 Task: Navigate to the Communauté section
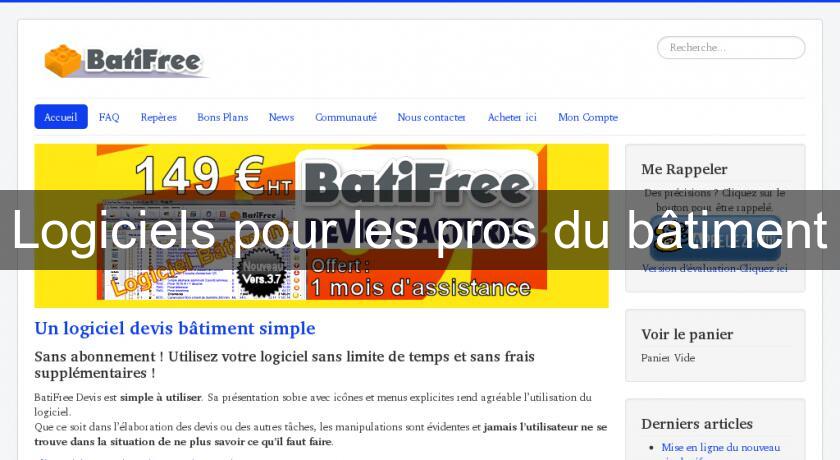[x=345, y=117]
